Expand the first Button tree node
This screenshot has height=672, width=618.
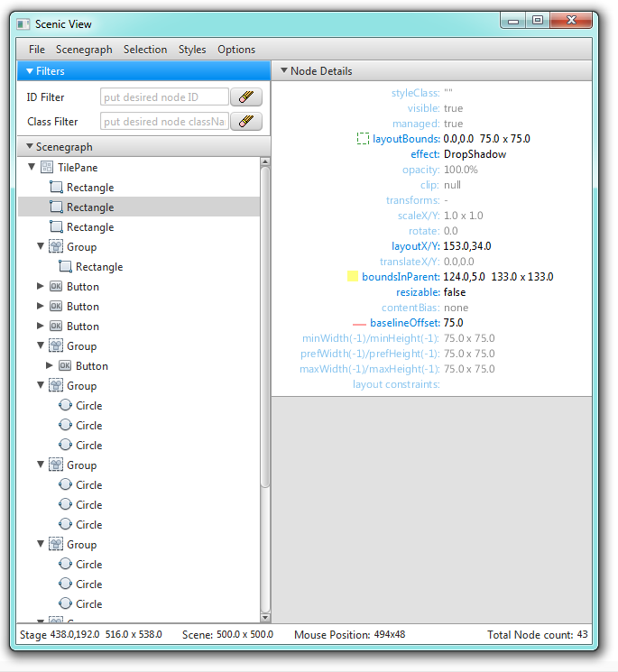click(40, 287)
